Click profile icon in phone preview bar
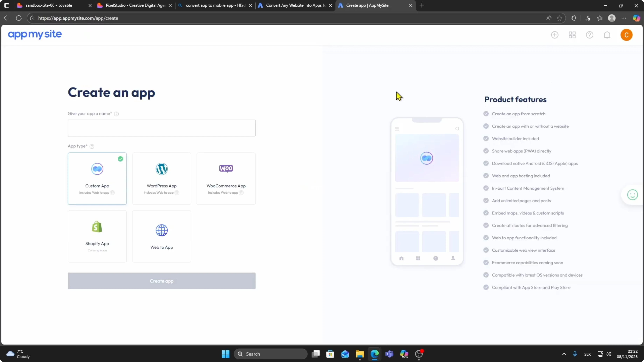This screenshot has height=362, width=644. [x=453, y=258]
